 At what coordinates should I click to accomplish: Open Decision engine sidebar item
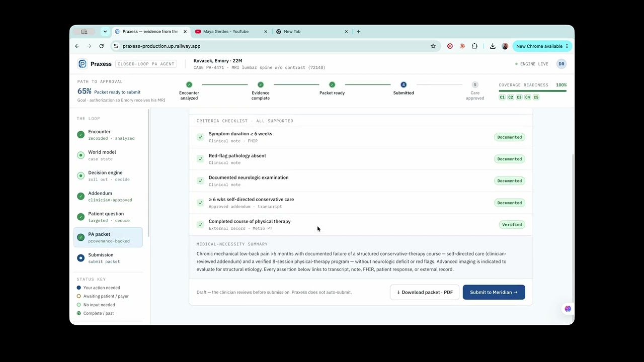(108, 176)
